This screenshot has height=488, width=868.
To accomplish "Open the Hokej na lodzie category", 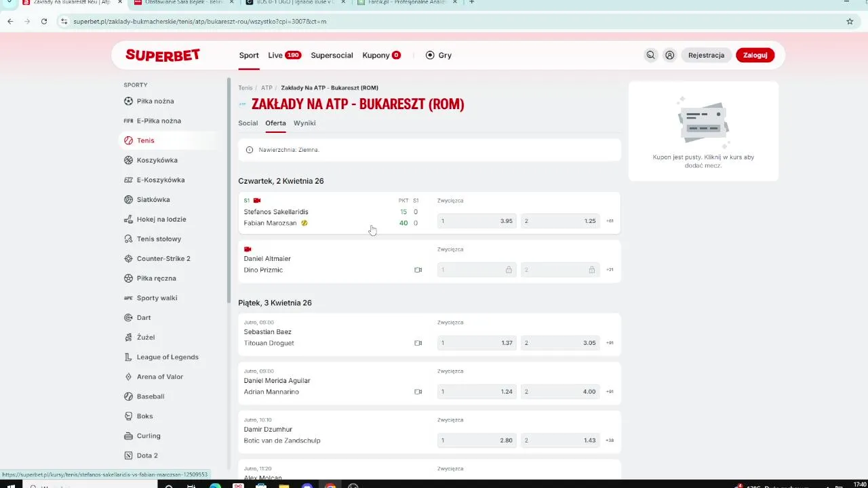I will pos(155,219).
